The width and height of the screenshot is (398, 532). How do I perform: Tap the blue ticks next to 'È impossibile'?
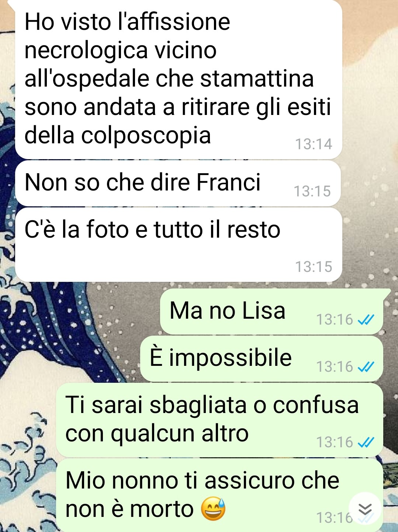[366, 367]
